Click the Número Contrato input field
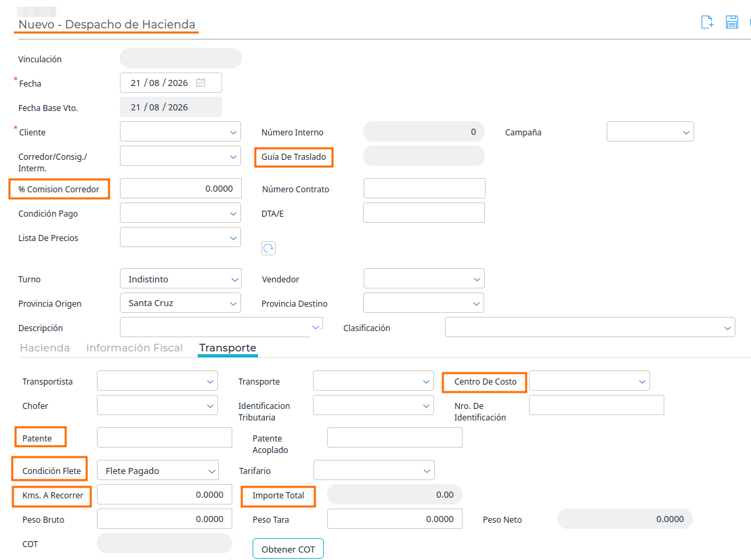This screenshot has width=751, height=560. point(425,188)
